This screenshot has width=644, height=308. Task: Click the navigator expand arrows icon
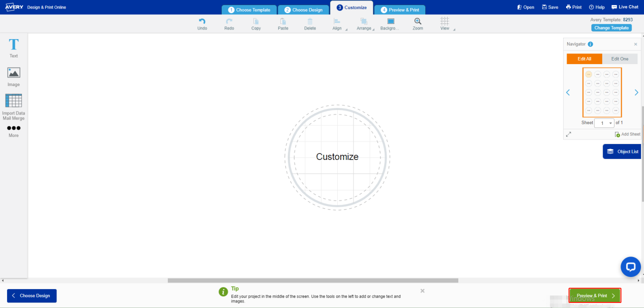(x=569, y=134)
